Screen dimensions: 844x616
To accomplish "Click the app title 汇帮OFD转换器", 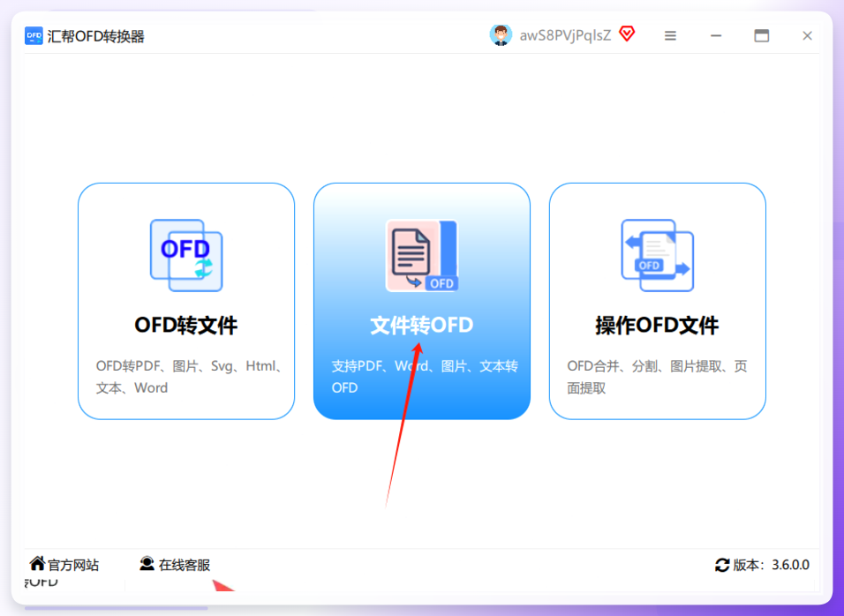I will point(96,36).
